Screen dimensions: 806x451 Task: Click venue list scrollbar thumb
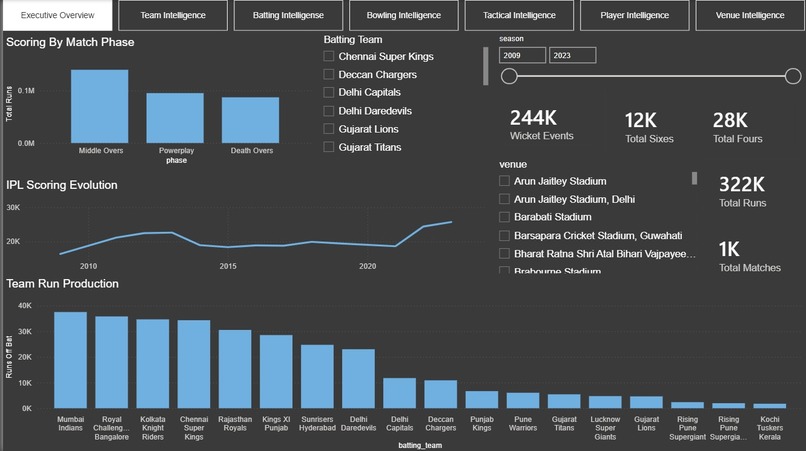(x=694, y=178)
